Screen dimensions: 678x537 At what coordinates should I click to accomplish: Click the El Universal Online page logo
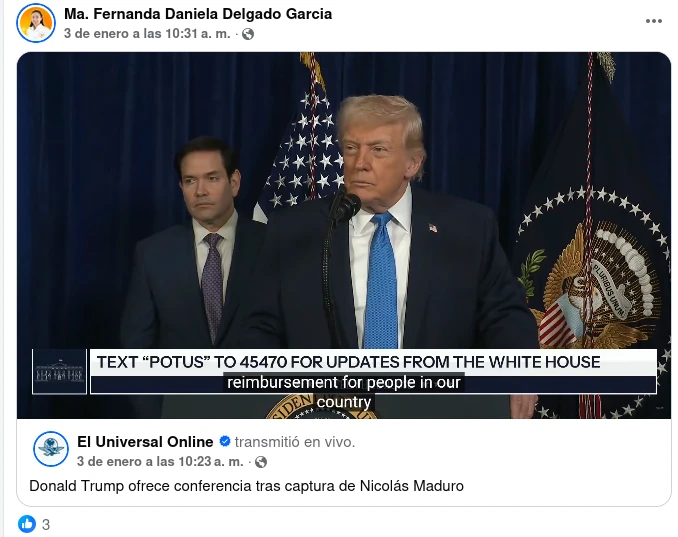[51, 449]
